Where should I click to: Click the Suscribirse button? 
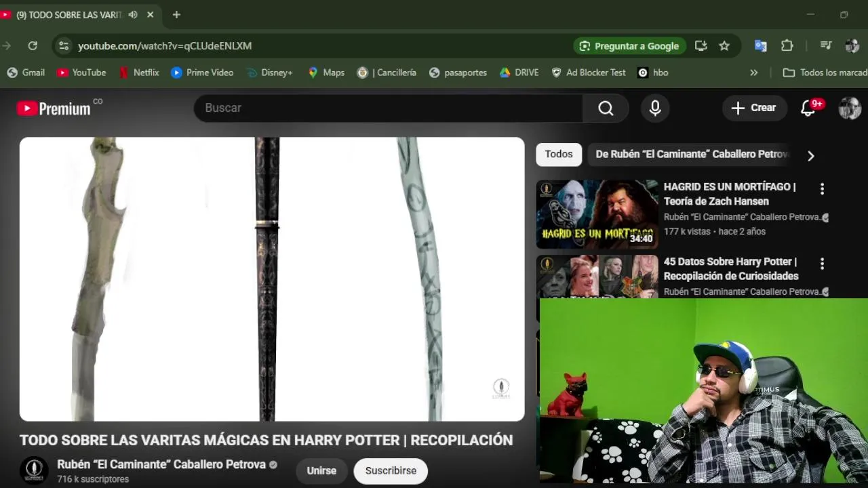tap(391, 471)
